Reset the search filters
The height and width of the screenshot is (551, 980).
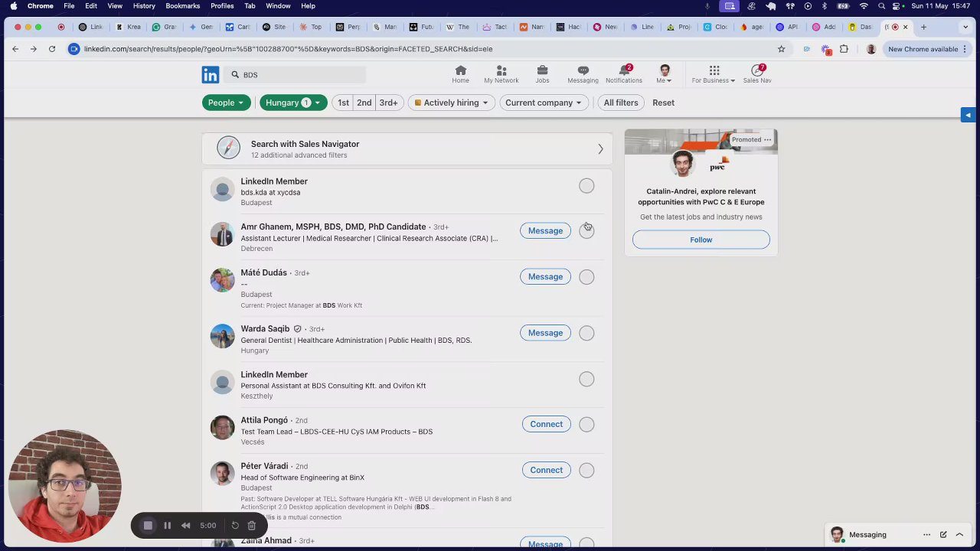(x=663, y=103)
